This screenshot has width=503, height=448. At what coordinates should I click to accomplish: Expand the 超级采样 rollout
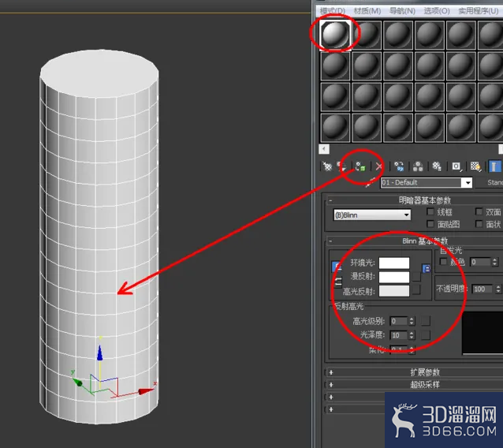click(x=331, y=384)
